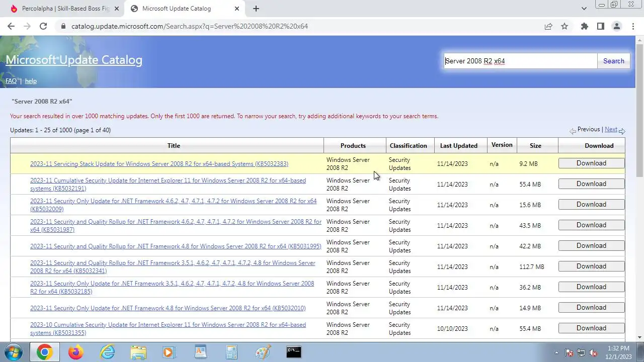Viewport: 644px width, 362px height.
Task: Open the help link
Action: click(31, 81)
